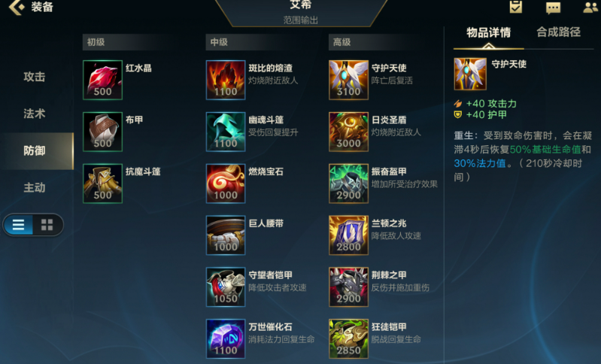The height and width of the screenshot is (364, 601).
Task: Select the 兰顿之兆 item icon
Action: [348, 235]
